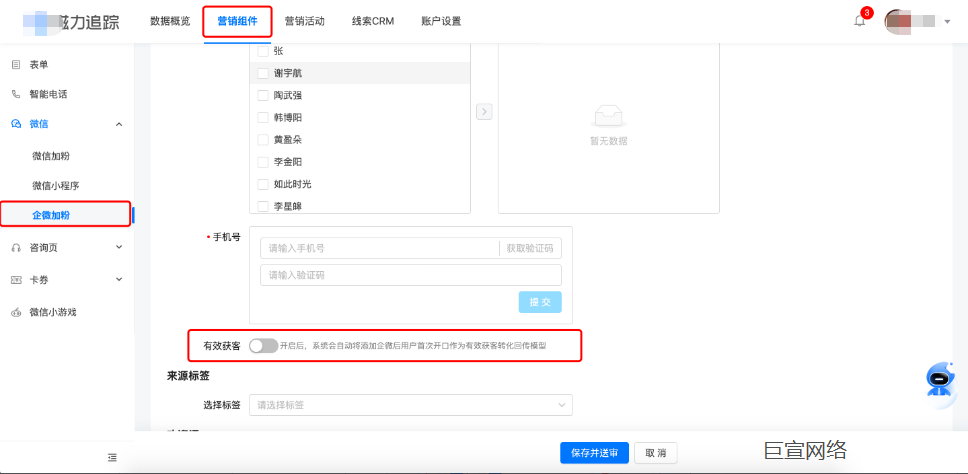Open 微信小程序 in sidebar

(56, 186)
